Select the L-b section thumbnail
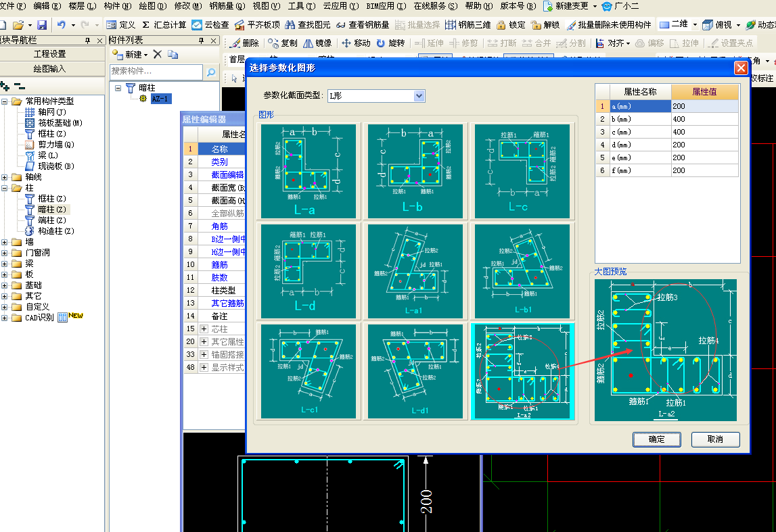Screen dimensions: 776x532 pyautogui.click(x=415, y=171)
